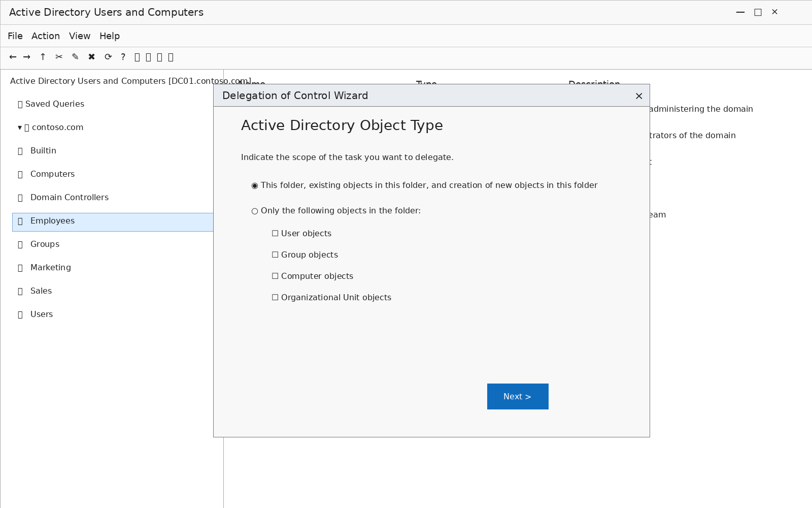Tick the Computer objects checkbox
812x508 pixels.
(275, 276)
